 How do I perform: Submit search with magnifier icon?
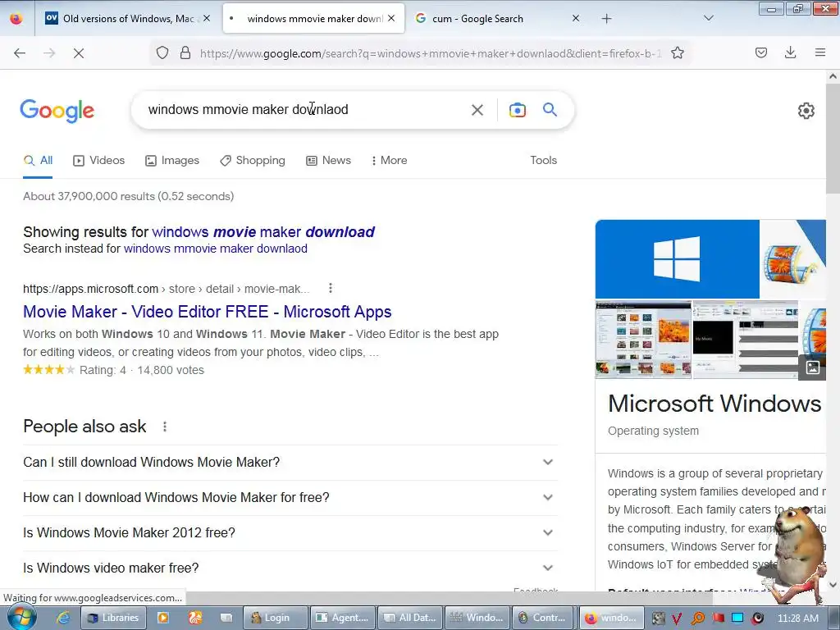(x=550, y=110)
